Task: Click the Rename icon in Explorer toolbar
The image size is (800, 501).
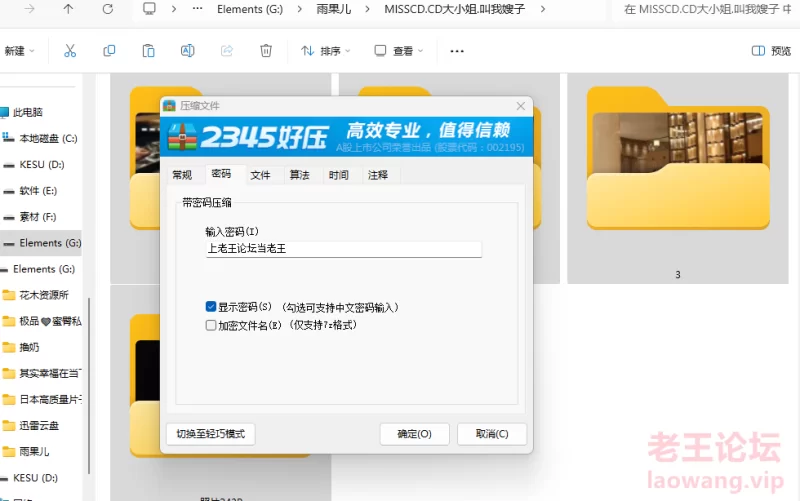Action: [187, 51]
